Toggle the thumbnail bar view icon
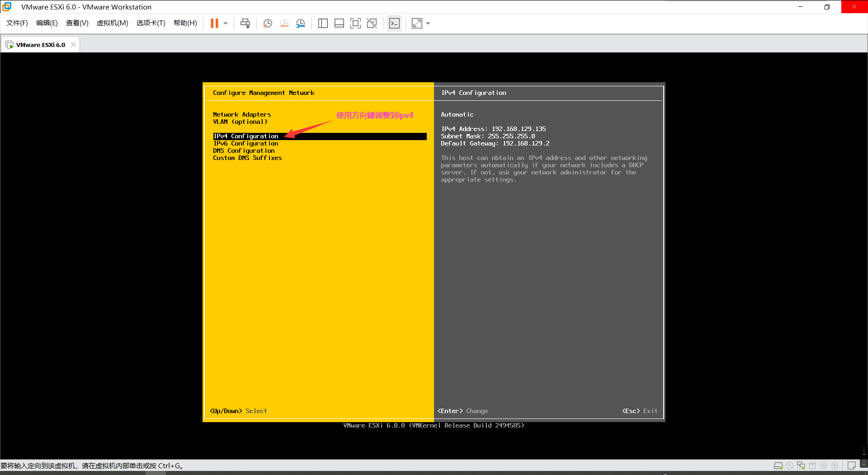Screen dimensions: 868x475 [x=339, y=24]
